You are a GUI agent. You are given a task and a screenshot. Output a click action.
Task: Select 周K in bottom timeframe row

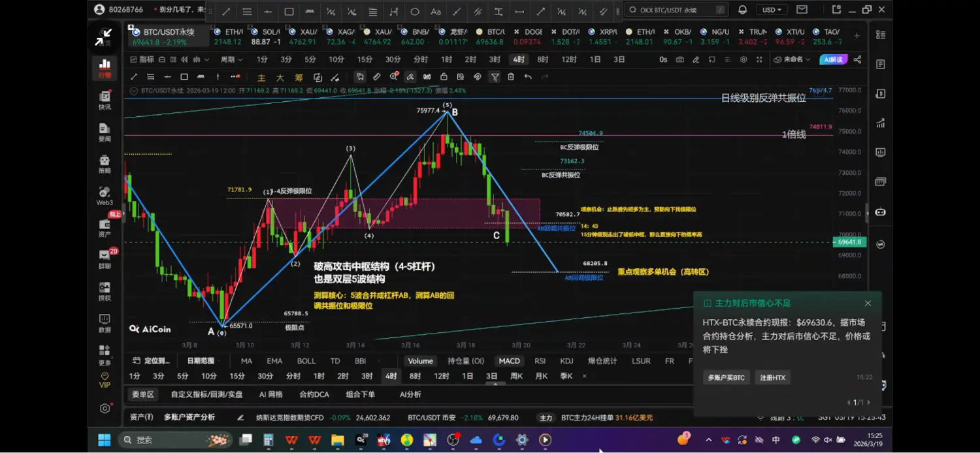[x=516, y=376]
